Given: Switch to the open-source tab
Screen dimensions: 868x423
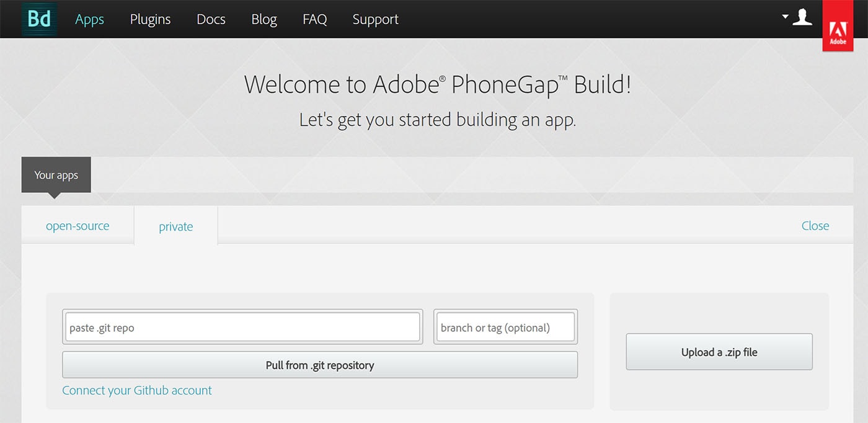Looking at the screenshot, I should (x=77, y=226).
